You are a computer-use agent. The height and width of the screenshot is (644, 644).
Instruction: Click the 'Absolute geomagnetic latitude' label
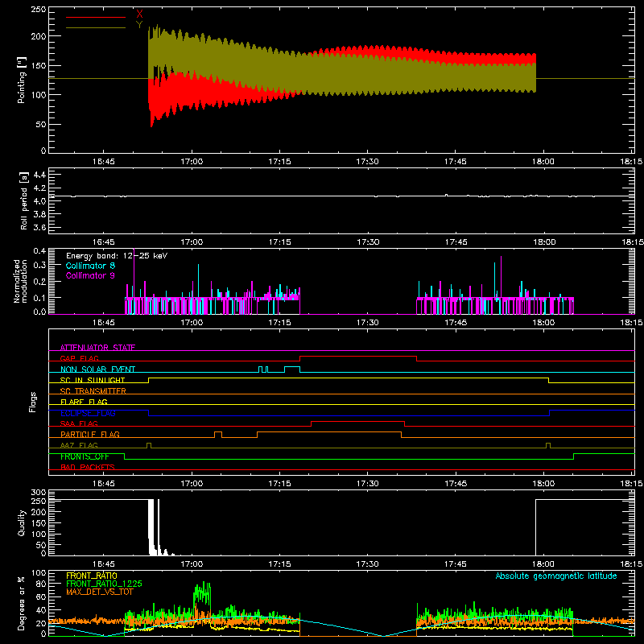[x=556, y=576]
